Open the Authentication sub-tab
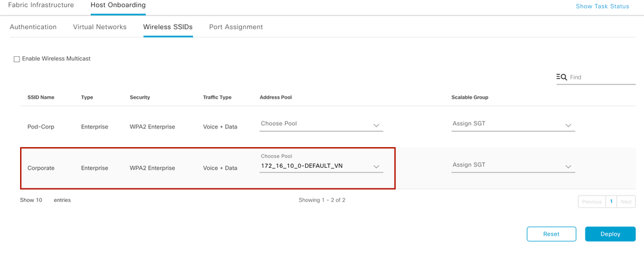Viewport: 644px width, 253px height. click(x=33, y=27)
